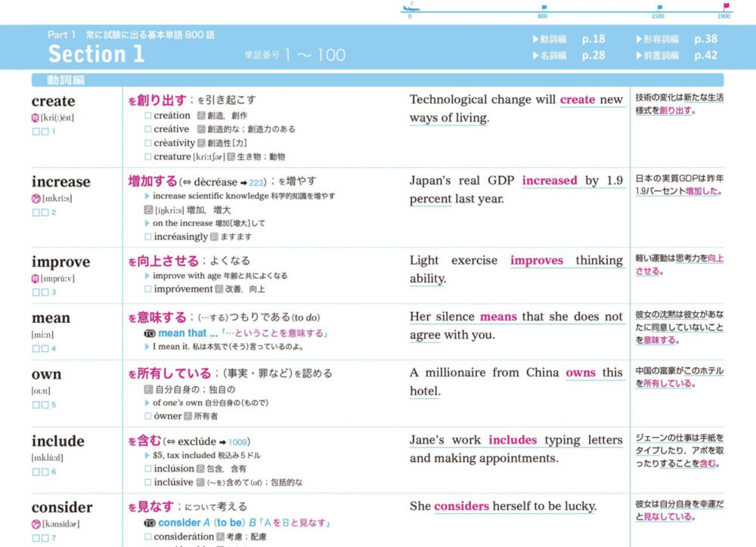
Task: Click the headword 'create'
Action: click(x=54, y=101)
